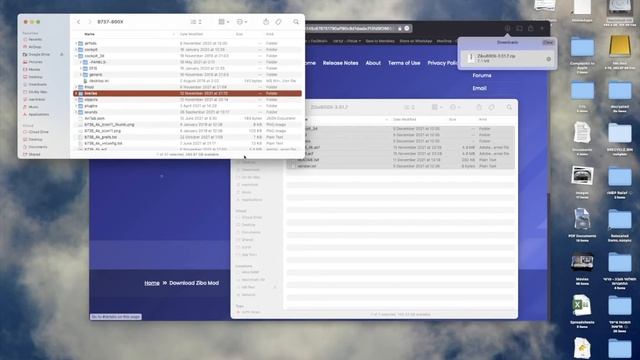Screen dimensions: 640x360
Task: Clear the Safari Downloads list
Action: [x=548, y=42]
